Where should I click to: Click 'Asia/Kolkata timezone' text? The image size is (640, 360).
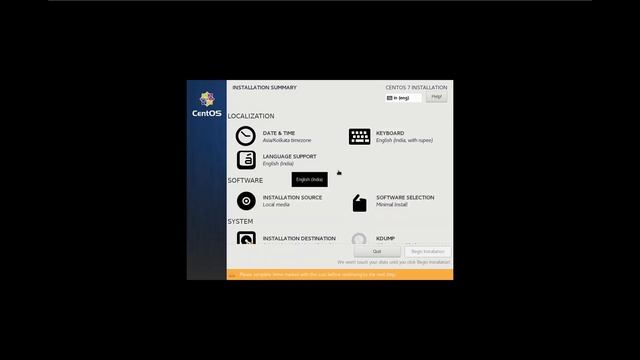287,140
